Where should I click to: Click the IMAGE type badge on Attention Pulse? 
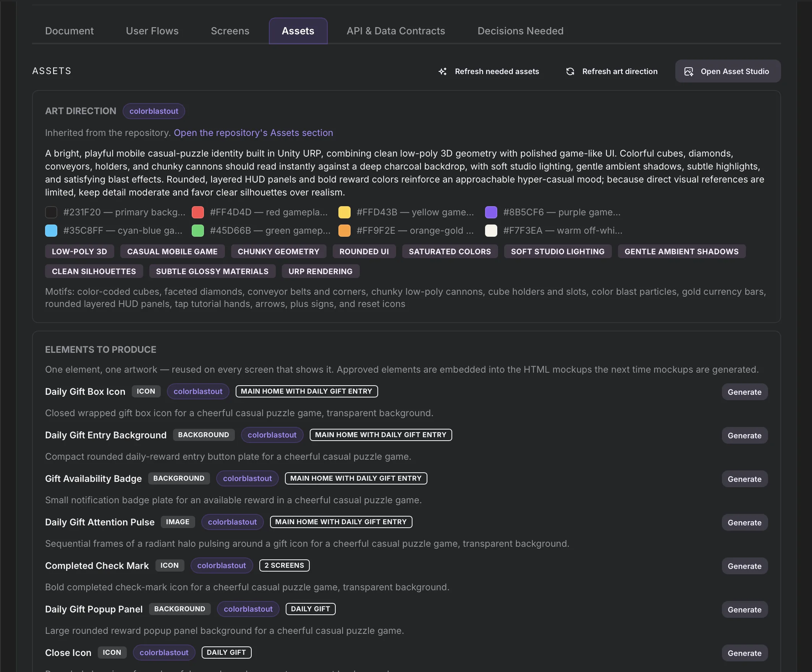pyautogui.click(x=178, y=522)
